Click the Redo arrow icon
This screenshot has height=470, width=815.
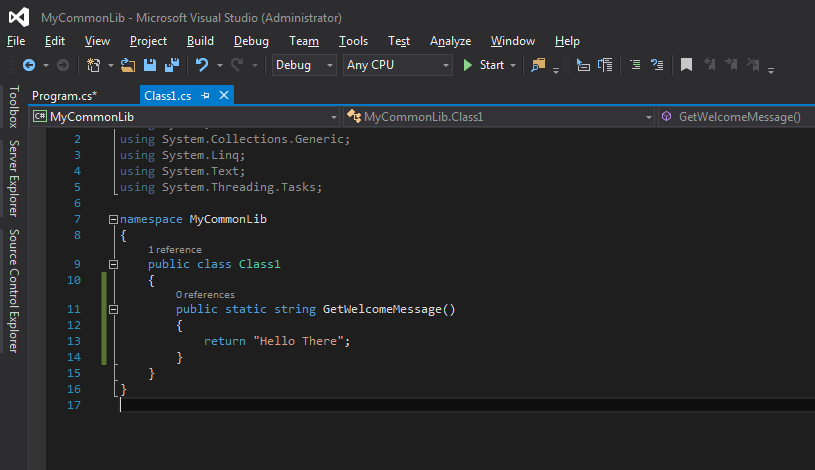point(237,65)
